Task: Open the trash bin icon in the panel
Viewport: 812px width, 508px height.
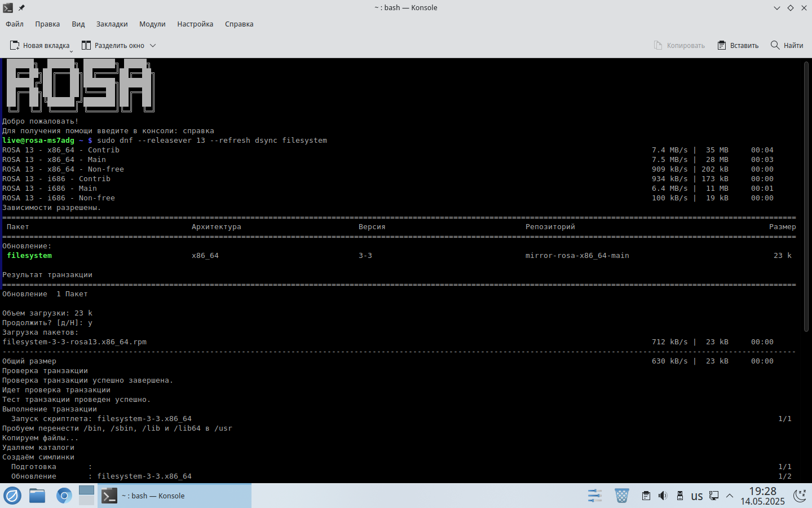Action: pos(621,496)
